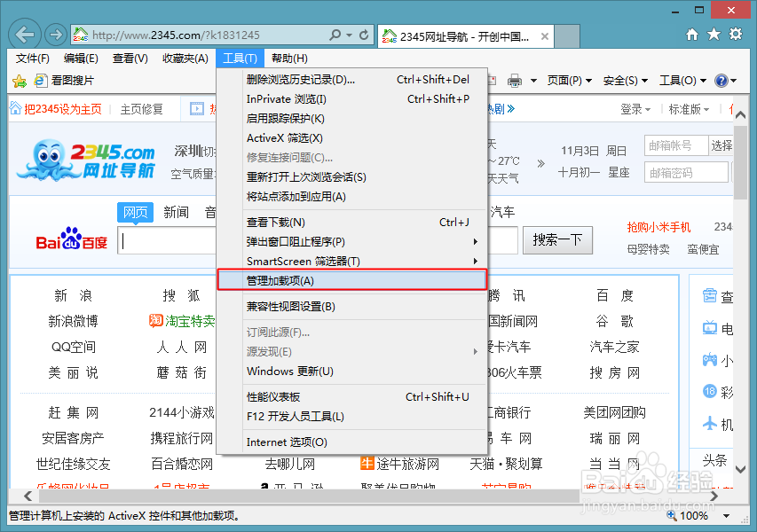The image size is (757, 532).
Task: Refresh the page with the reload icon
Action: (364, 35)
